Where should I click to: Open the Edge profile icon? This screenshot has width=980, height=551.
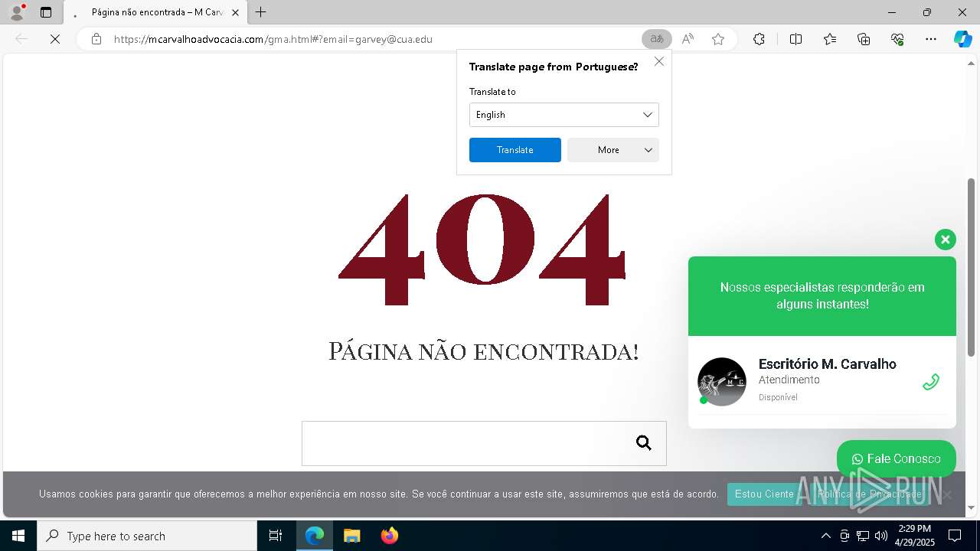(x=16, y=12)
